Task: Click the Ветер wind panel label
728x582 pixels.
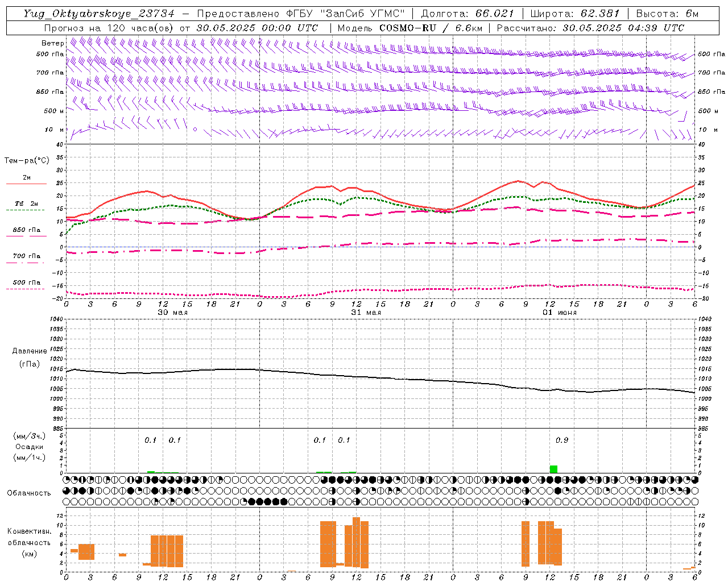Action: (x=53, y=43)
